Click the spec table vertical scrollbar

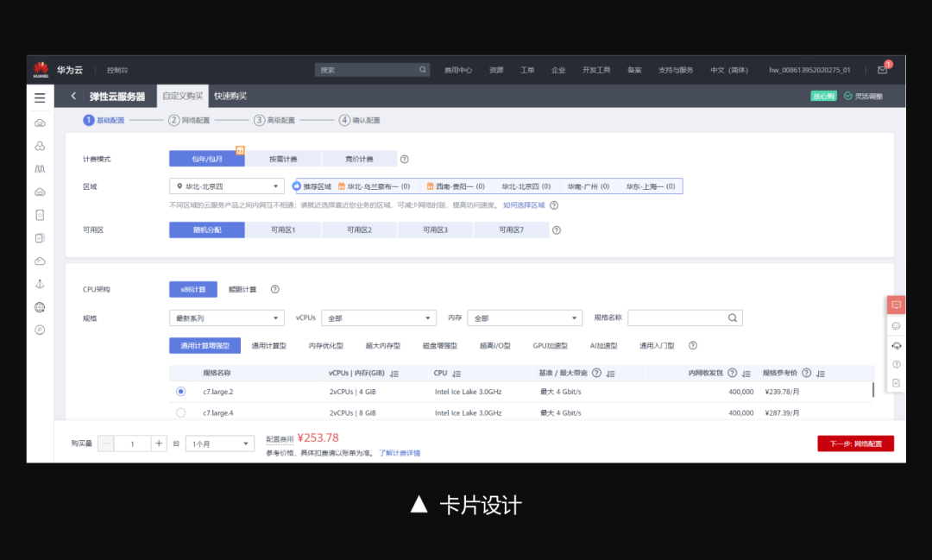point(873,390)
